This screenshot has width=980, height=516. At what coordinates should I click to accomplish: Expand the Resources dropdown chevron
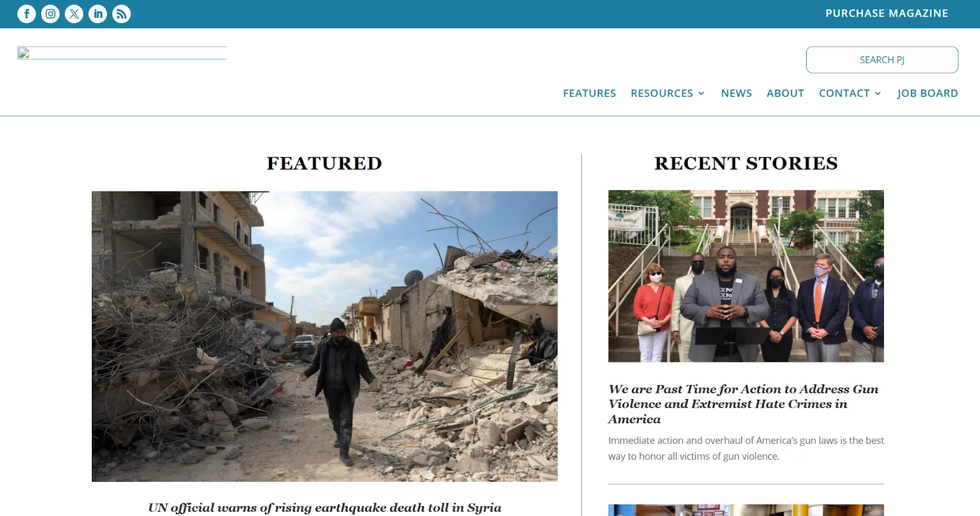point(701,94)
